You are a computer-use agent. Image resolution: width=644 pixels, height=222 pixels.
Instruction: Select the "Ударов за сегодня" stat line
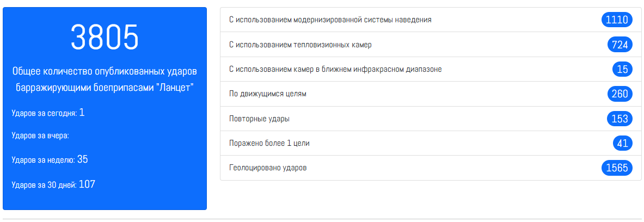(48, 113)
